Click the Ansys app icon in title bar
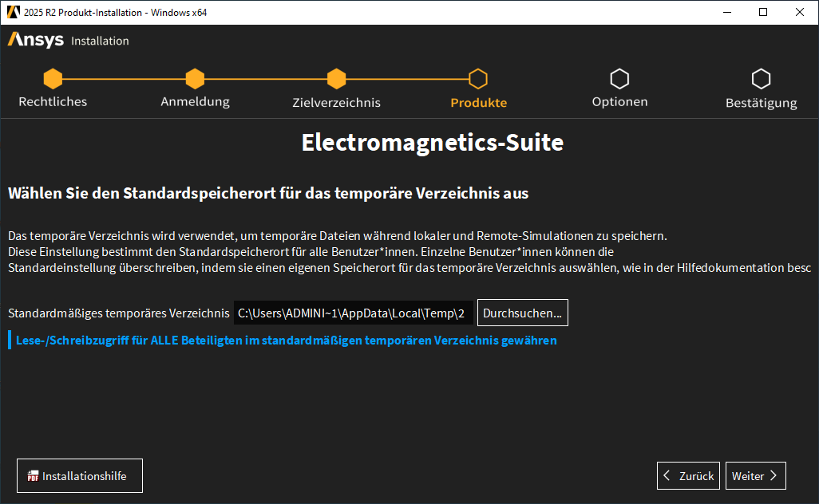Screen dimensions: 819x504 point(13,12)
